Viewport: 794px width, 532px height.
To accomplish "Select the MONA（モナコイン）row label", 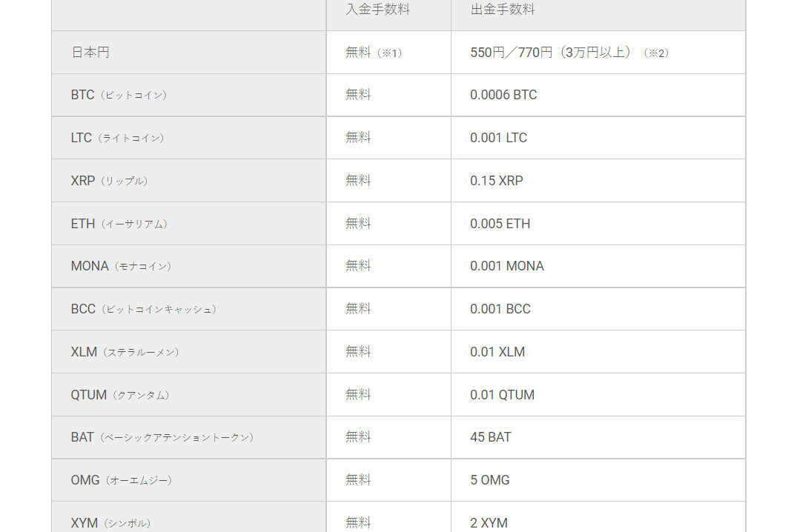I will tap(122, 266).
